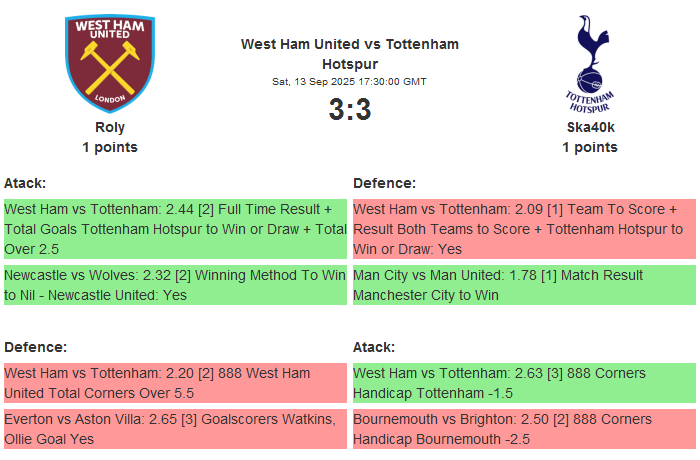This screenshot has width=700, height=460.
Task: Open the West Ham United vs Tottenham Hotspur title
Action: coord(350,54)
